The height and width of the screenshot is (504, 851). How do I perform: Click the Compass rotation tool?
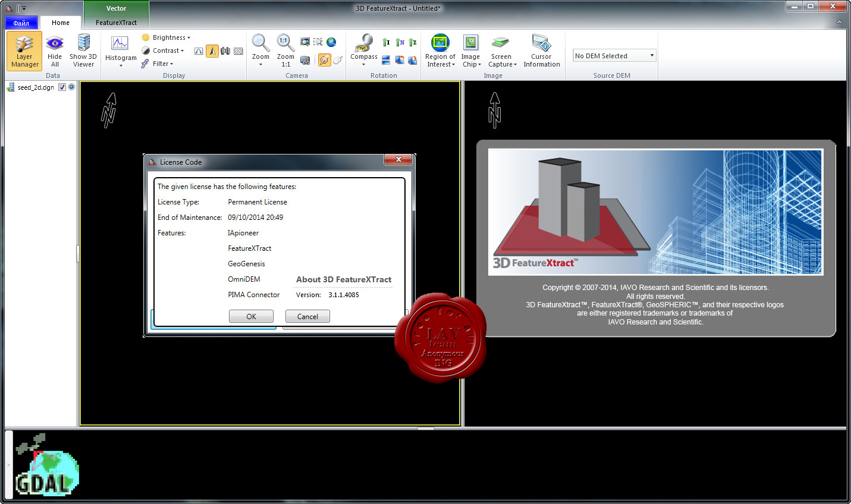363,46
